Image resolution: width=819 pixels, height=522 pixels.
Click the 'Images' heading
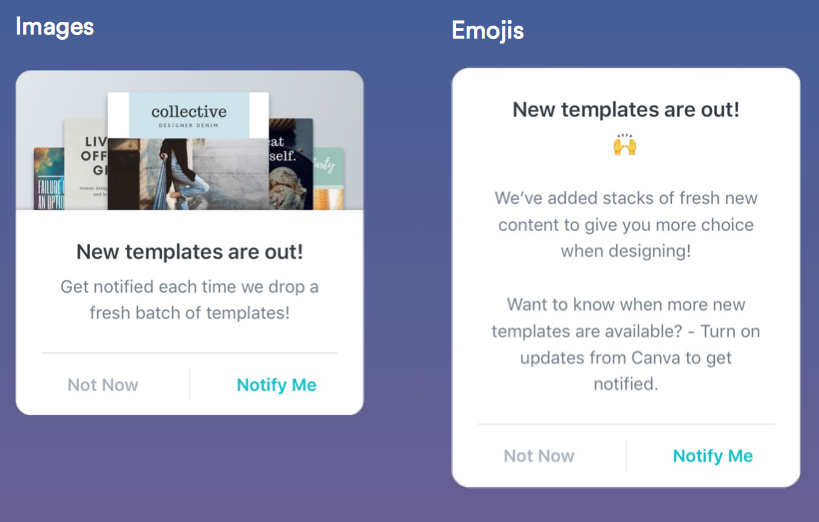(x=55, y=27)
